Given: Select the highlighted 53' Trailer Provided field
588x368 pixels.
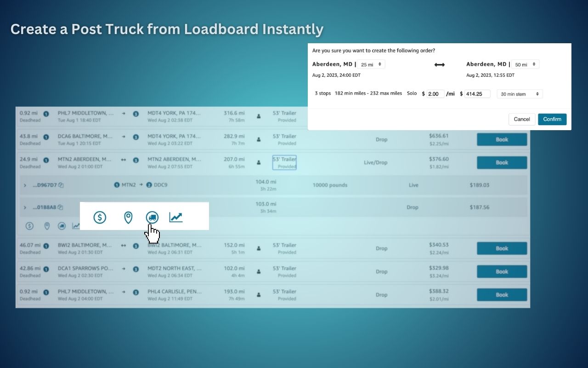Looking at the screenshot, I should (x=284, y=162).
